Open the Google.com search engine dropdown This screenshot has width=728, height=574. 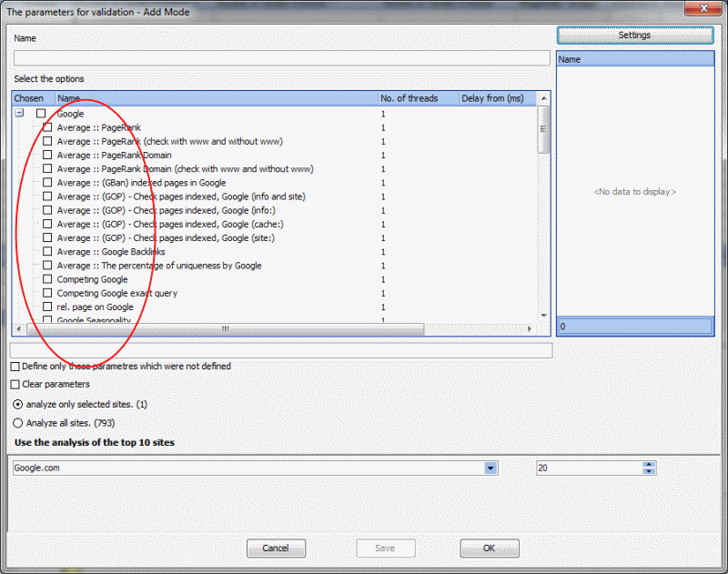coord(490,468)
